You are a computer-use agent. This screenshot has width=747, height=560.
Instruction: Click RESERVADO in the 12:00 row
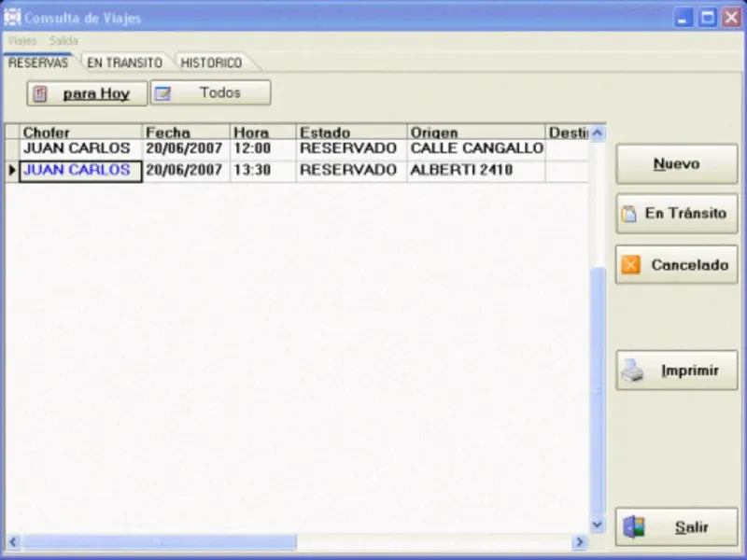pos(352,148)
